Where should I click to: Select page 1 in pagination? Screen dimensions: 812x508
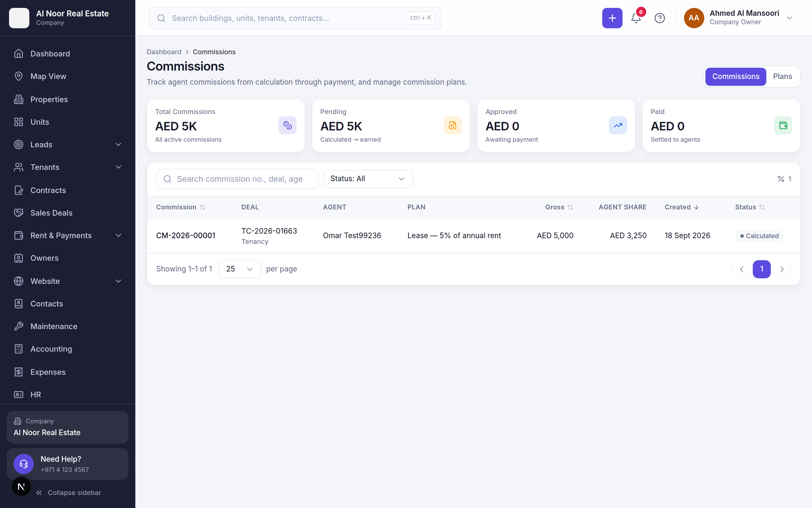[x=761, y=269]
